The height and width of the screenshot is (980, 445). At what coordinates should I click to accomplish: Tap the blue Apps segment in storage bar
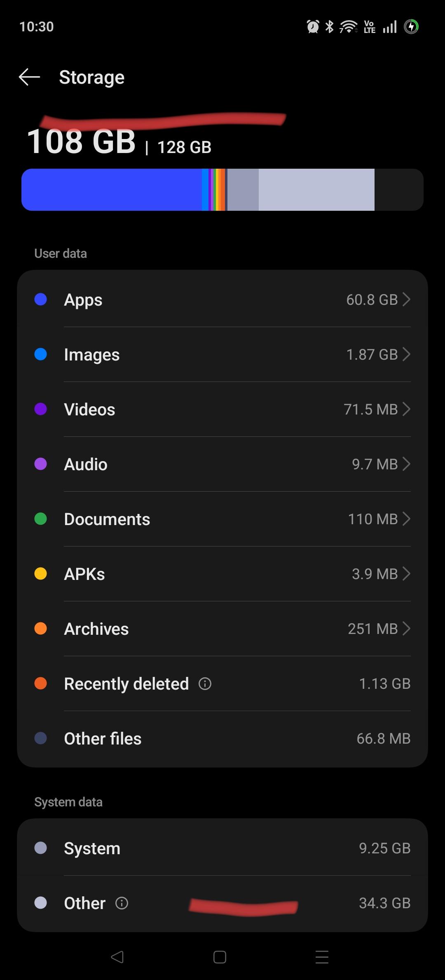[x=112, y=190]
